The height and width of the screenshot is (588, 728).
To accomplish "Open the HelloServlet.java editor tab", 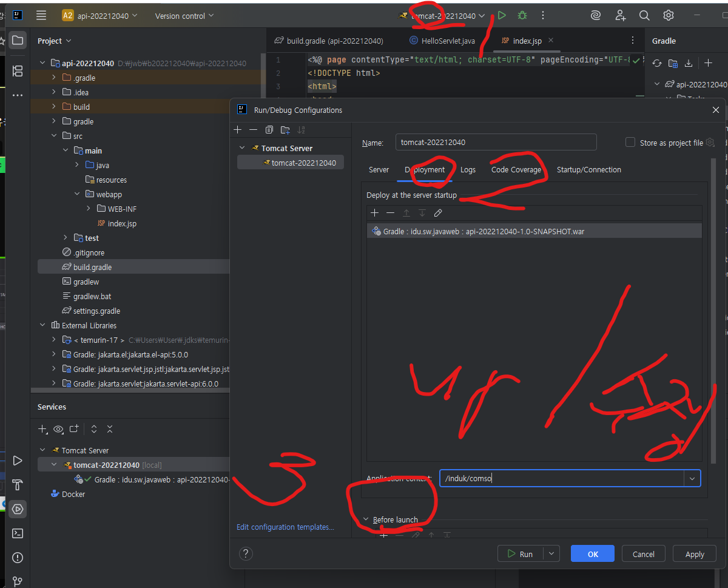I will pos(442,41).
